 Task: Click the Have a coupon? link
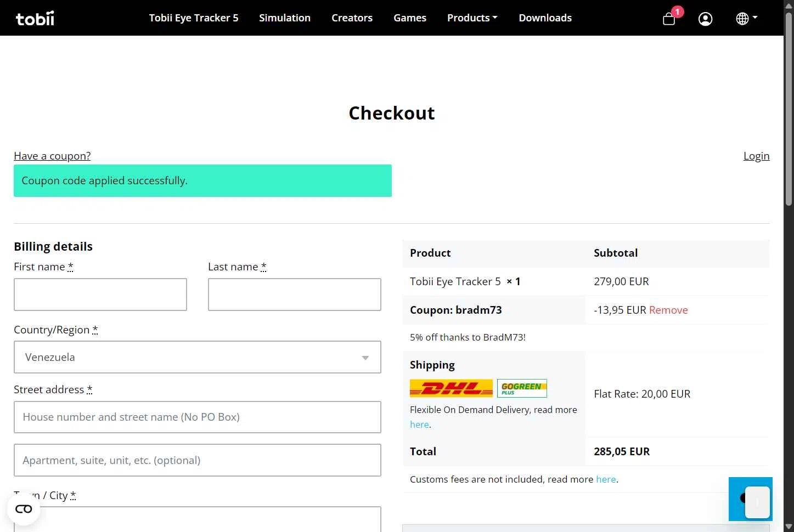52,156
